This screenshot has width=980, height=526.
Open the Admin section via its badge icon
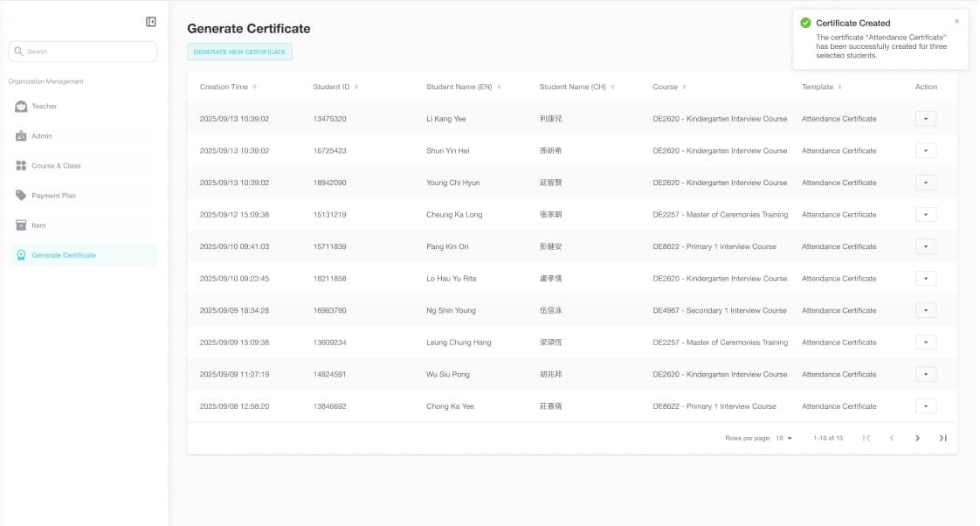(20, 135)
